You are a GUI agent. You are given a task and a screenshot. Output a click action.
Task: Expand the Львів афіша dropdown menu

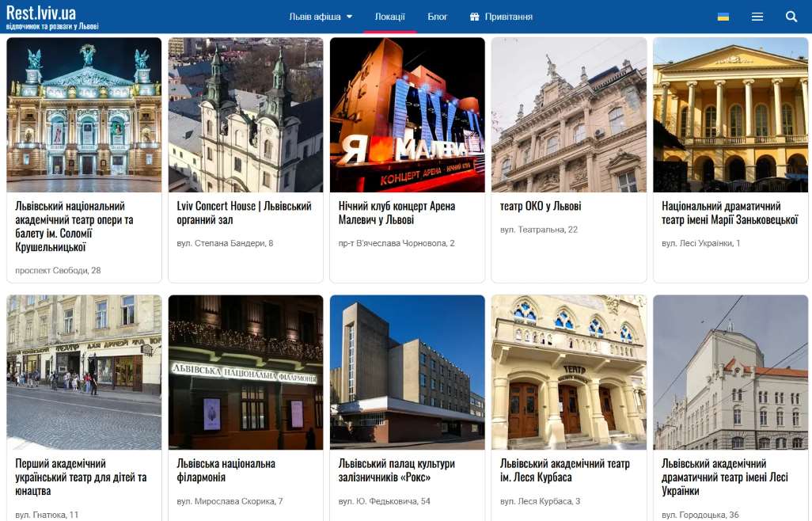point(321,17)
